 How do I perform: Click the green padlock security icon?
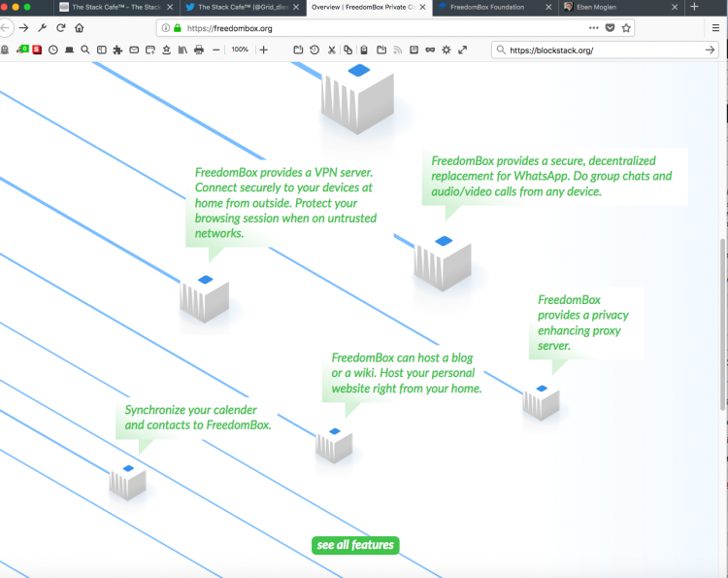point(178,28)
